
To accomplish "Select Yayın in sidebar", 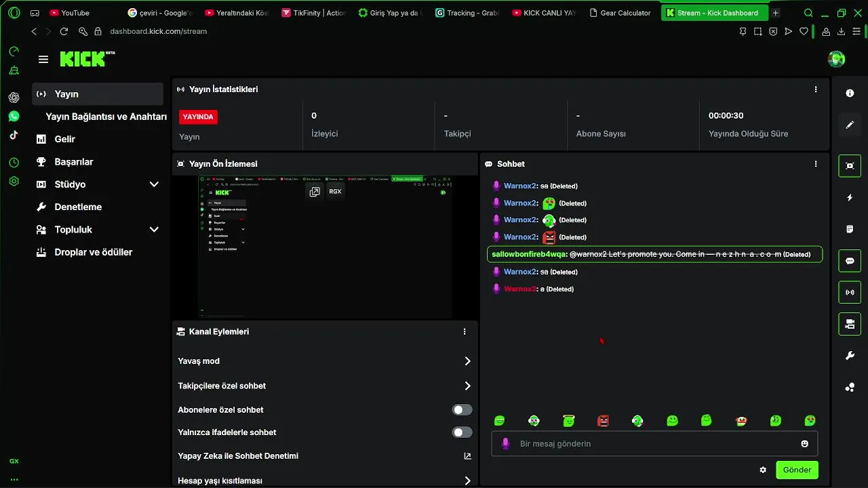I will click(98, 94).
